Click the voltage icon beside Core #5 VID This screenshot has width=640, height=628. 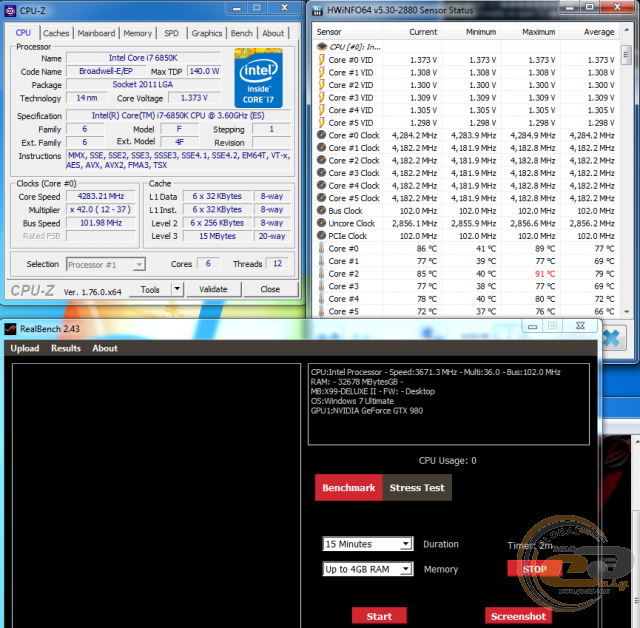coord(322,122)
